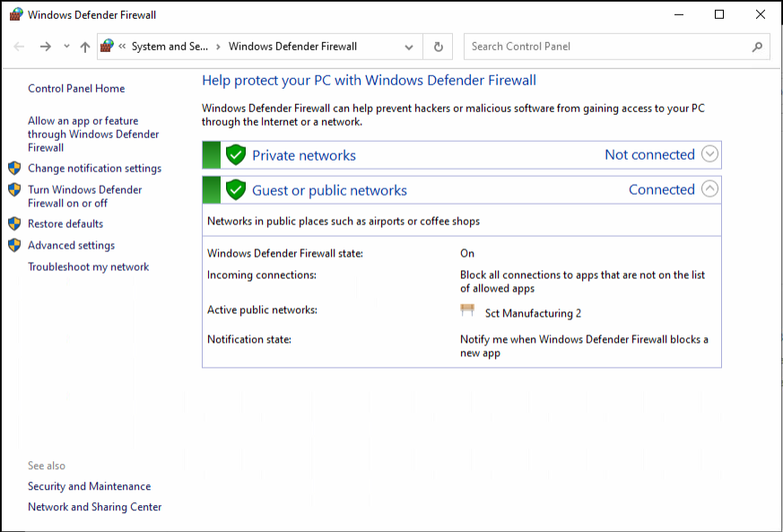Click the network bench icon beside Sct Manufacturing 2

[467, 310]
